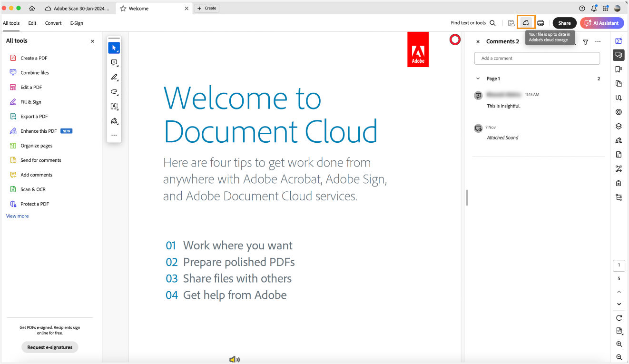Image resolution: width=629 pixels, height=364 pixels.
Task: Click the View more link under All tools
Action: click(x=17, y=216)
